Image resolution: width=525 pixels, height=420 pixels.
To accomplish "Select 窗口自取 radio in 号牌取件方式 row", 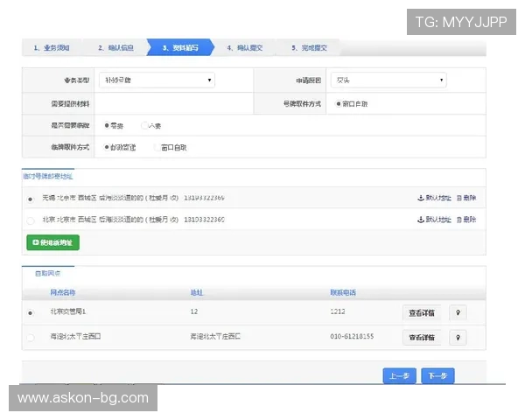I will coord(338,104).
